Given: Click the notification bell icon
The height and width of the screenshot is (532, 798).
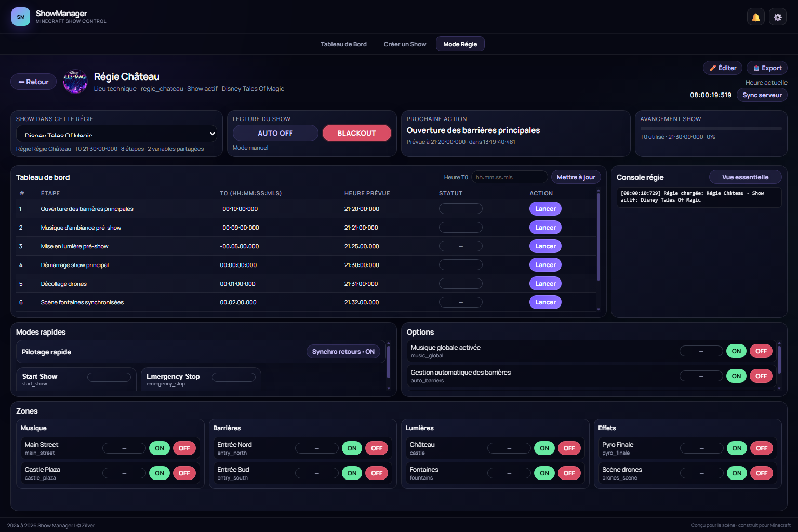Looking at the screenshot, I should pos(756,17).
